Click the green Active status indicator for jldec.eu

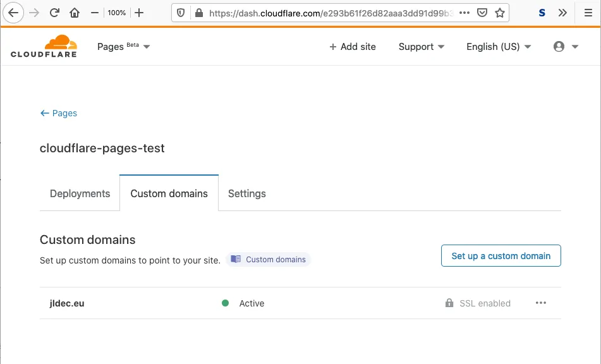point(225,303)
